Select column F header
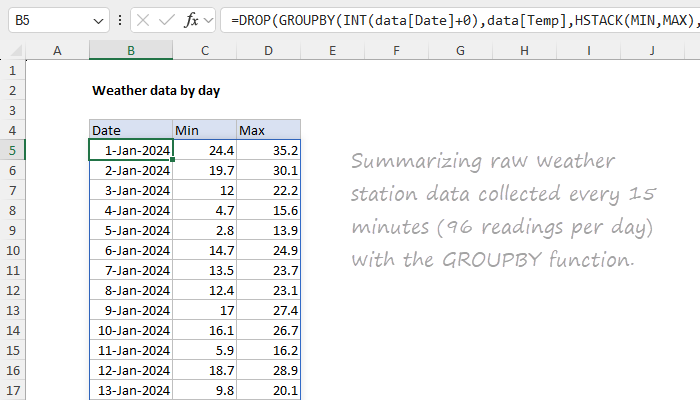Viewport: 700px width, 400px height. 396,50
